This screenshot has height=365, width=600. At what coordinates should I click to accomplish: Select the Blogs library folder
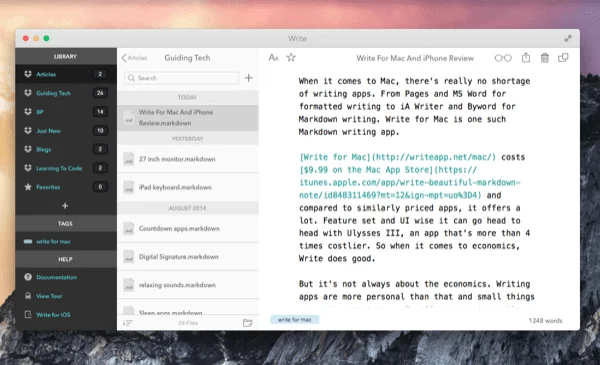[66, 149]
